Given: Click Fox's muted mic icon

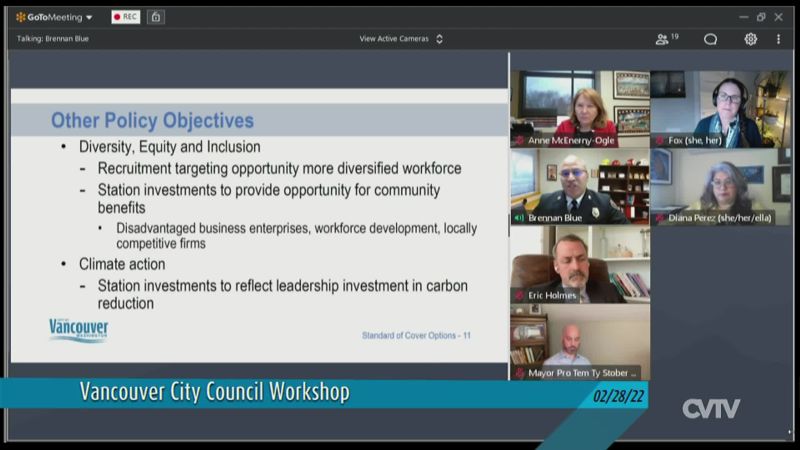Looking at the screenshot, I should point(660,141).
